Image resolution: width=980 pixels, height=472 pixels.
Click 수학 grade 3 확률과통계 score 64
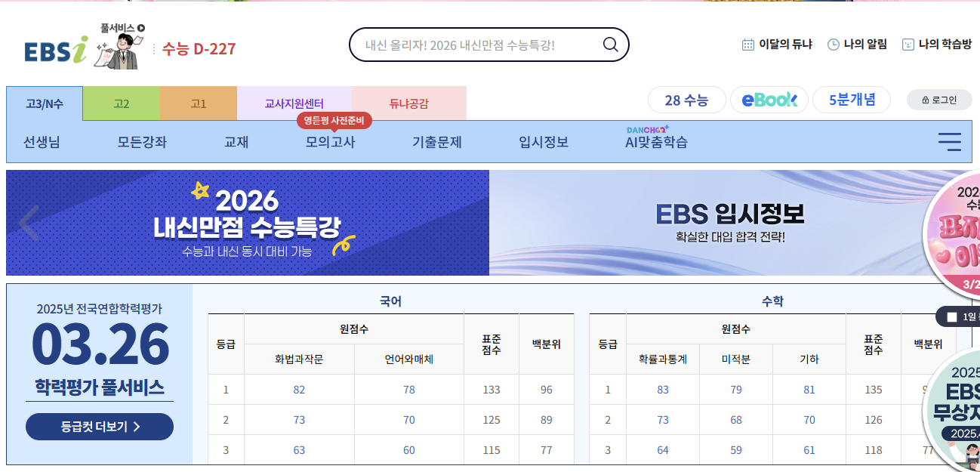click(x=663, y=450)
